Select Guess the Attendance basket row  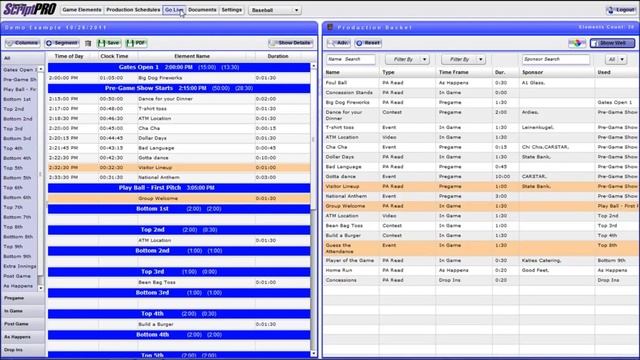pyautogui.click(x=481, y=248)
